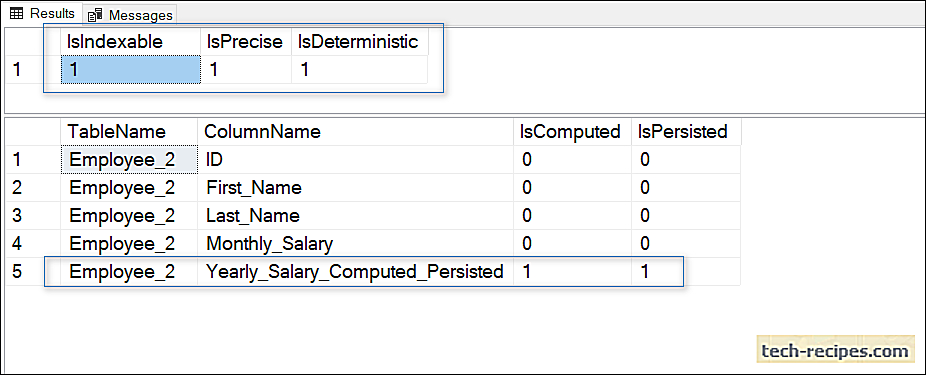The height and width of the screenshot is (375, 926).
Task: Select the highlighted IsIndexable value cell
Action: coord(131,70)
